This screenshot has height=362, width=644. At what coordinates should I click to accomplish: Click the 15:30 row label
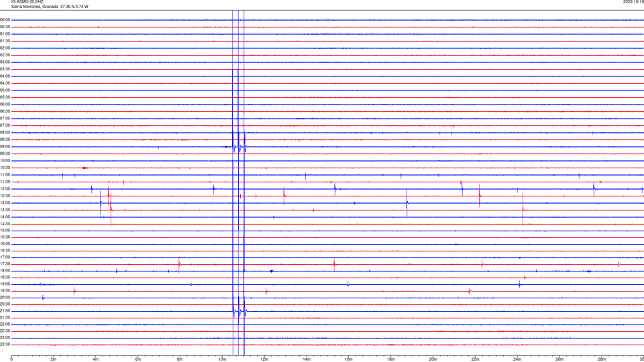tap(5, 237)
